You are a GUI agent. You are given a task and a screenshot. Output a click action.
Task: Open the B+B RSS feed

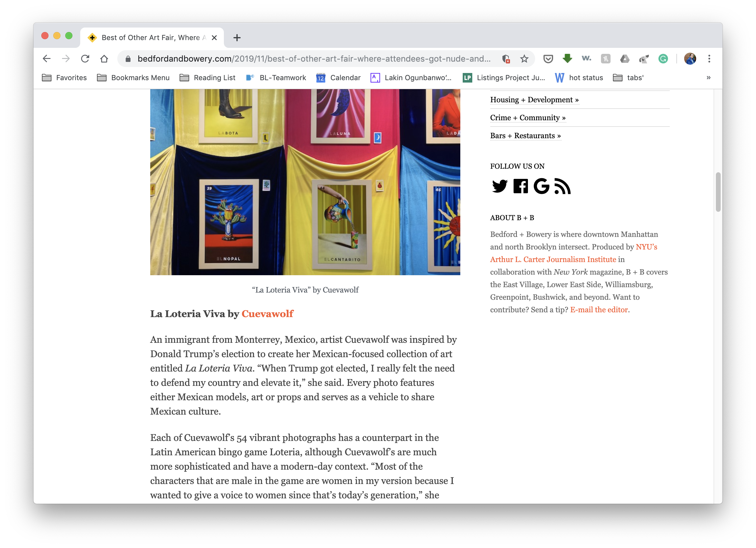click(x=562, y=186)
